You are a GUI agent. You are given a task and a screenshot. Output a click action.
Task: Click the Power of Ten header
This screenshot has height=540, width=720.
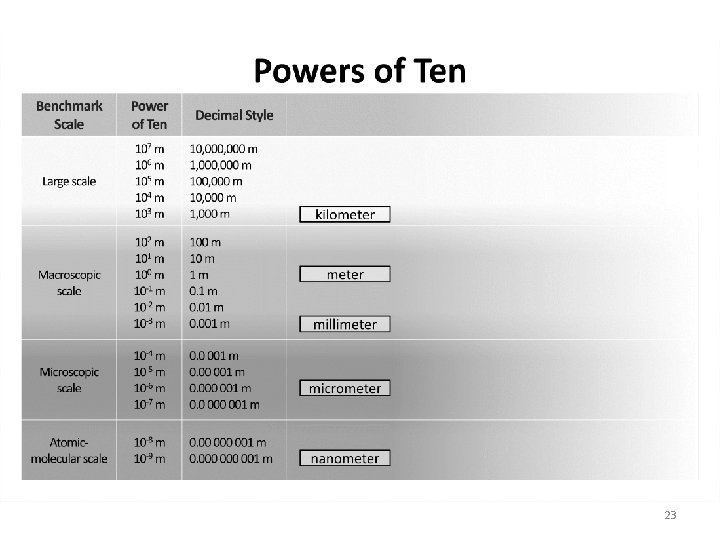point(149,115)
